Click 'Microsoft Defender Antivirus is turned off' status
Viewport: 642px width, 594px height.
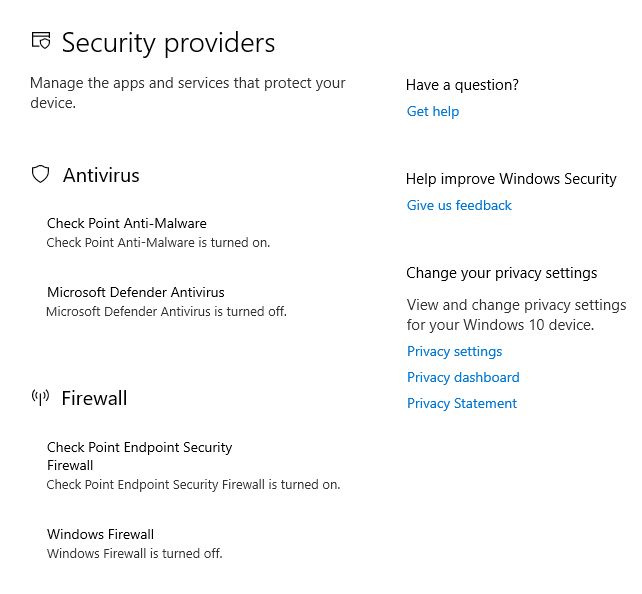coord(166,311)
